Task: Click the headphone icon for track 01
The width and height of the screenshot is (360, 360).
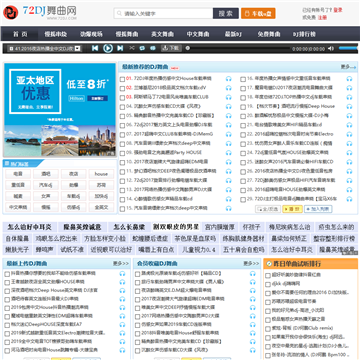Action: pos(228,79)
